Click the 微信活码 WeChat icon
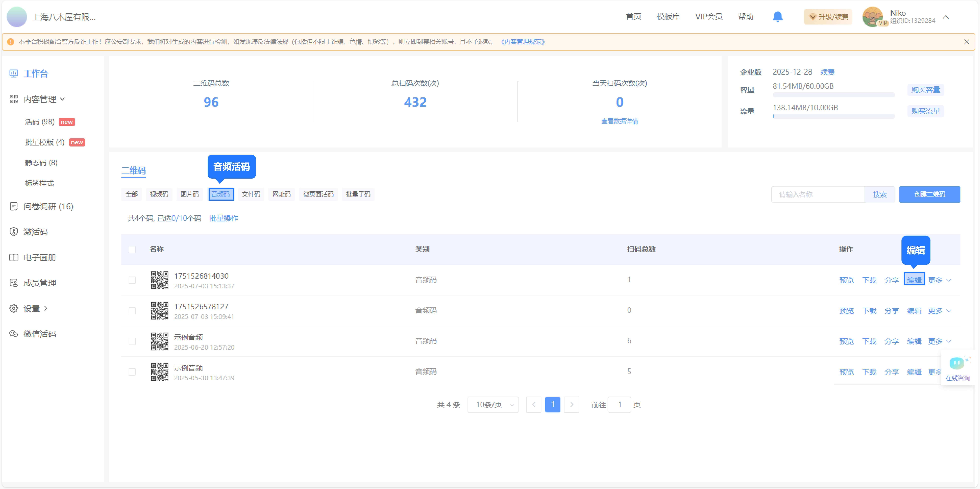 click(x=14, y=334)
